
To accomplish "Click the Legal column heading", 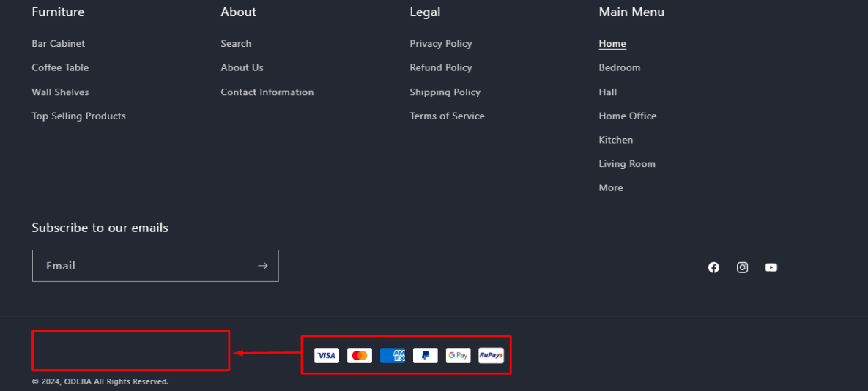I will [425, 12].
